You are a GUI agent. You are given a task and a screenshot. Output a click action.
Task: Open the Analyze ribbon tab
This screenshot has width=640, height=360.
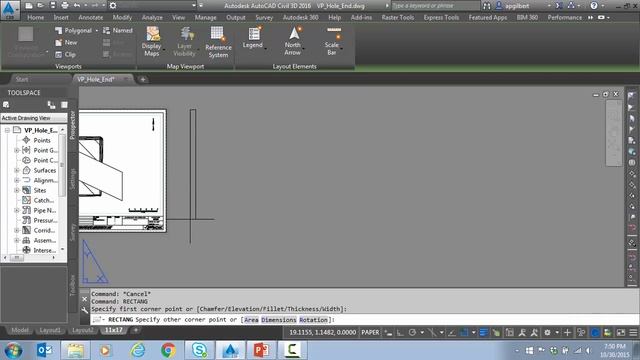point(152,18)
